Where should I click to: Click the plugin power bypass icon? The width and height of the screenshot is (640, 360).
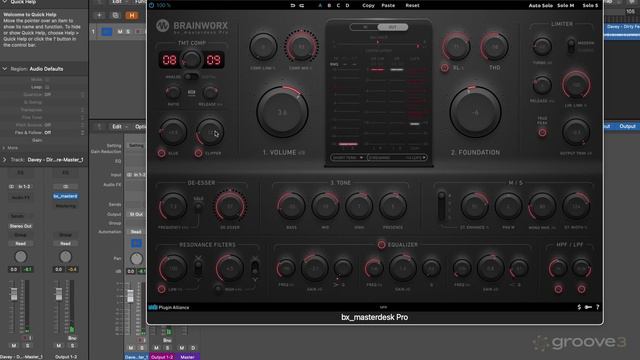pyautogui.click(x=152, y=5)
